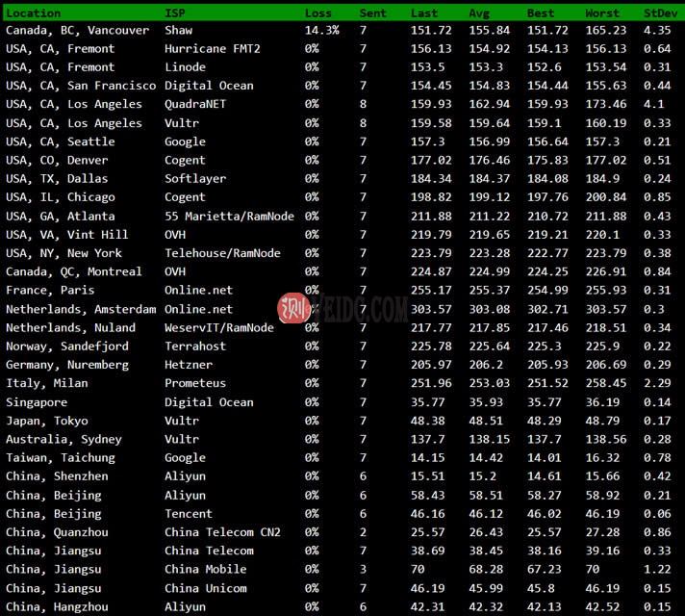Screen dimensions: 685x616
Task: Click the Tencent ISP entry
Action: [x=189, y=514]
